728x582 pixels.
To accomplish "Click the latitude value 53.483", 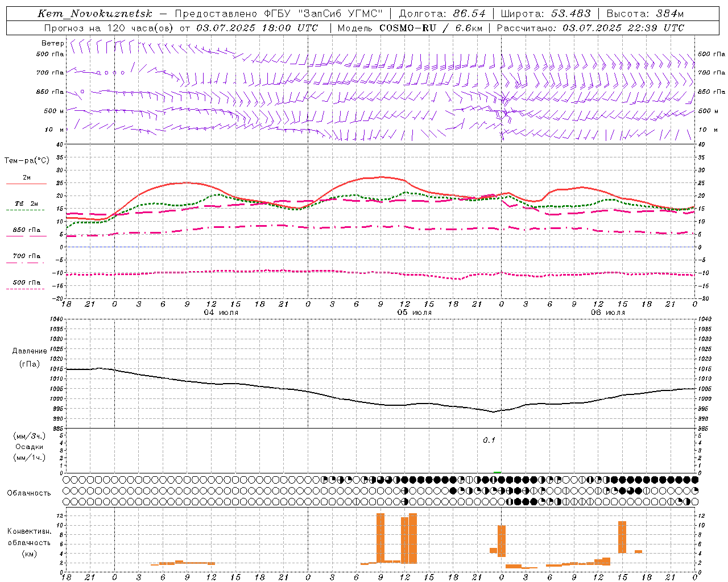I will point(571,14).
